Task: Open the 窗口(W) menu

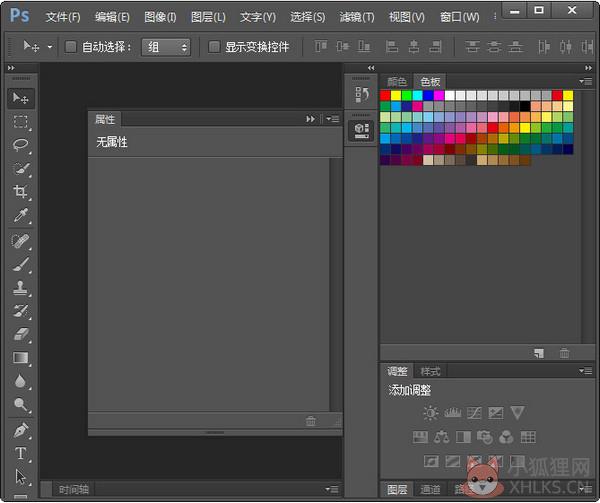Action: pyautogui.click(x=460, y=17)
